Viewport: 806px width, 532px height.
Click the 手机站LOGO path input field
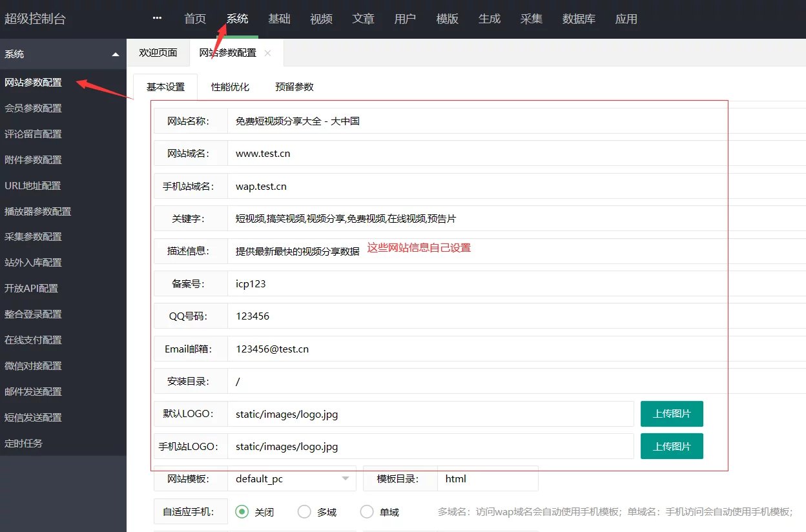[x=431, y=446]
